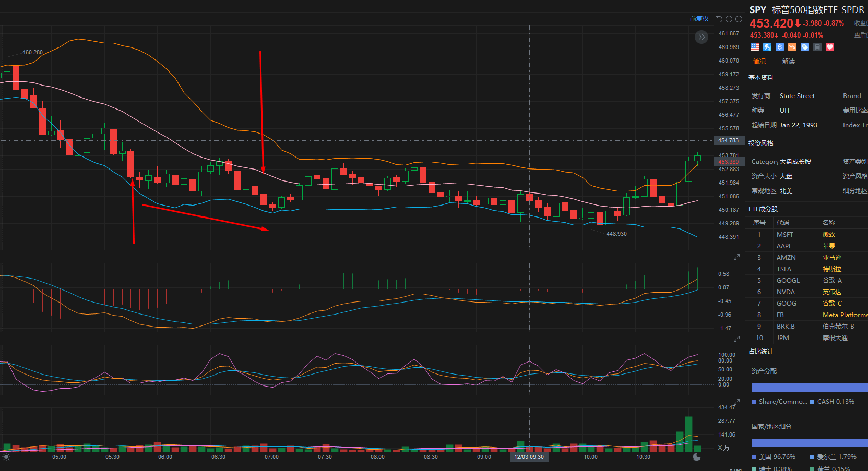The height and width of the screenshot is (471, 868).
Task: Click the 国家/地区细分 distribution bar
Action: coord(810,443)
